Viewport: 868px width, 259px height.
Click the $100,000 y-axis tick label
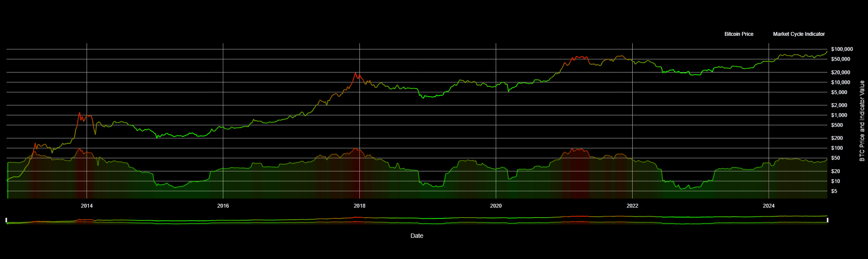click(842, 49)
